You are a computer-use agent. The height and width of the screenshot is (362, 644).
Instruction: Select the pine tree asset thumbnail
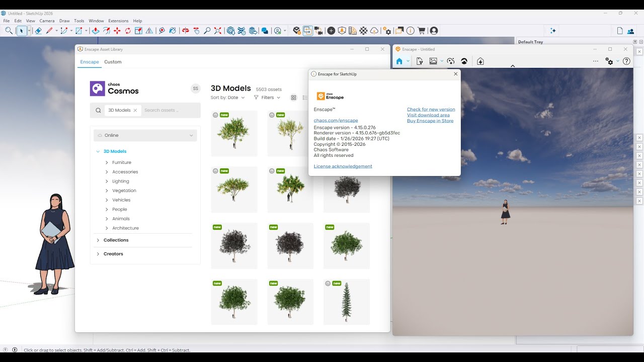tap(347, 302)
